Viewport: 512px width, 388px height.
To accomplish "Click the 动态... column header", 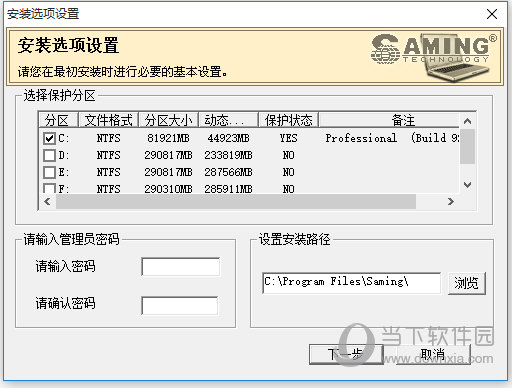I will [228, 120].
